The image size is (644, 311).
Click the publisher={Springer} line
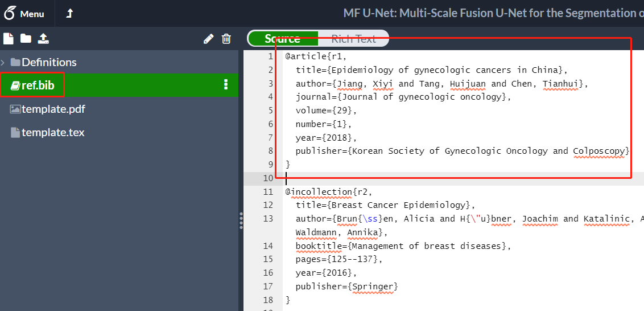347,287
